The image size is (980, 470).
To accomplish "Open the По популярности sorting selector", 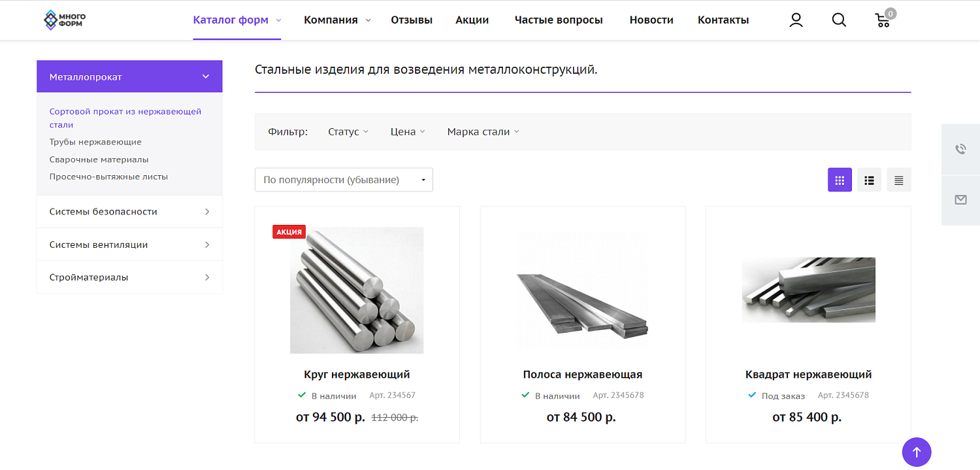I will click(344, 179).
